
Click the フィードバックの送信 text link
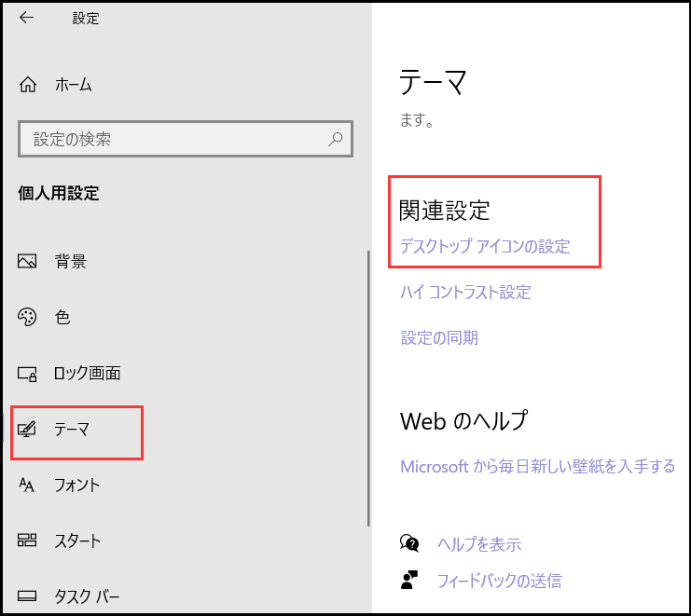(500, 581)
